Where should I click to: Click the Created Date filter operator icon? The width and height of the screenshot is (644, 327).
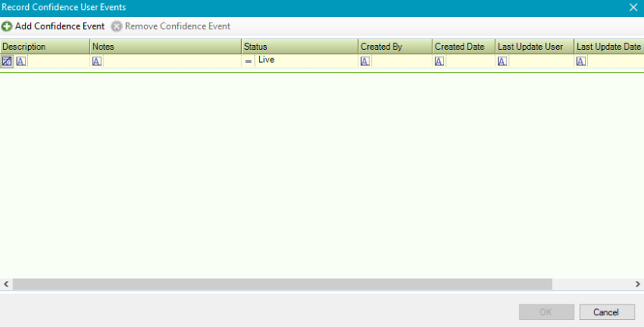(439, 61)
